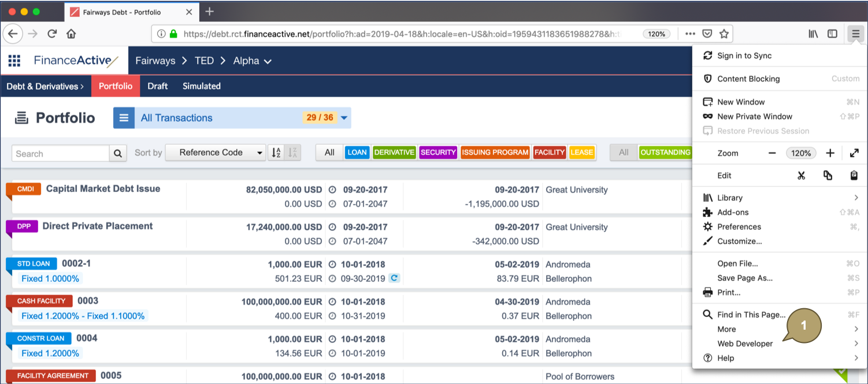Bookmark this page with the star icon
Viewport: 868px width, 384px height.
click(724, 34)
